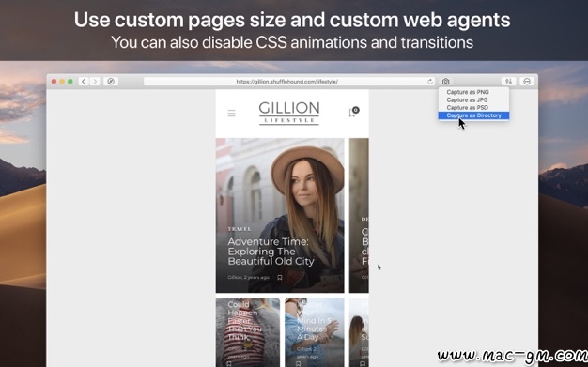The image size is (588, 367).
Task: Open the bookmarks icon with counter badge
Action: [x=353, y=112]
